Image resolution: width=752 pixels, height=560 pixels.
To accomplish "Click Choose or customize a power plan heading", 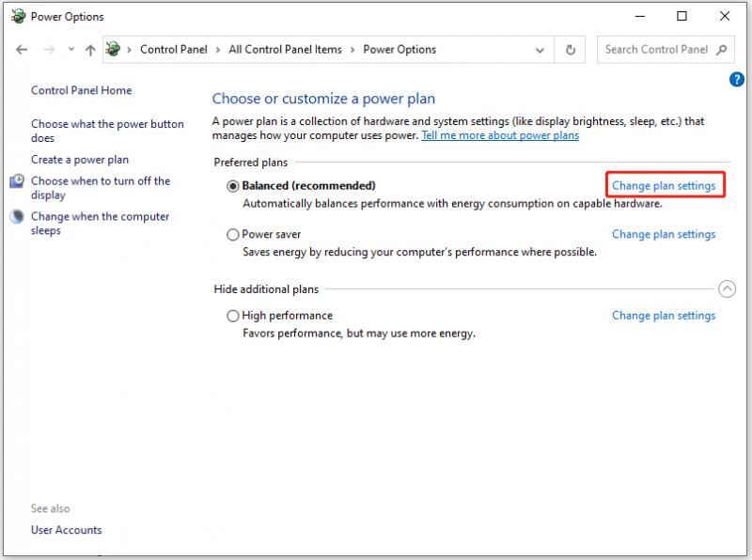I will (x=323, y=99).
